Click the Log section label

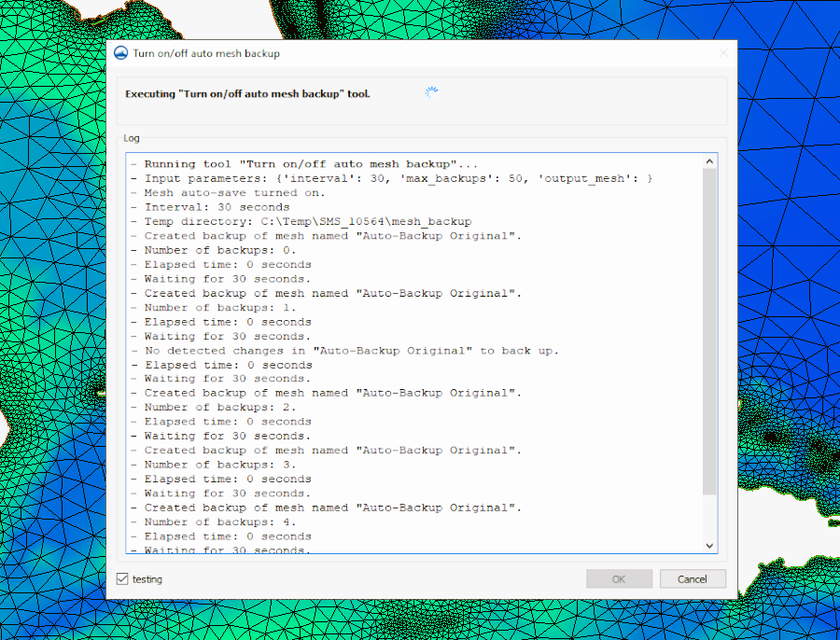(x=131, y=137)
